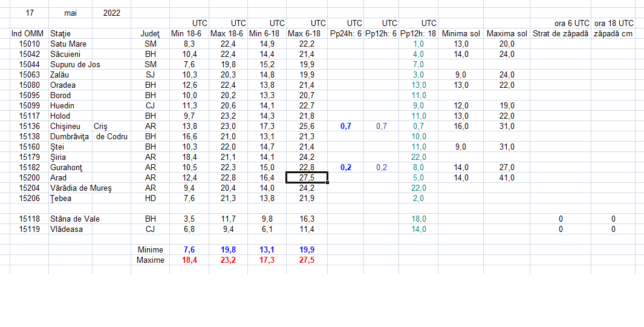The image size is (644, 327).
Task: Select the 'Min 18-6' header cell
Action: (x=189, y=34)
